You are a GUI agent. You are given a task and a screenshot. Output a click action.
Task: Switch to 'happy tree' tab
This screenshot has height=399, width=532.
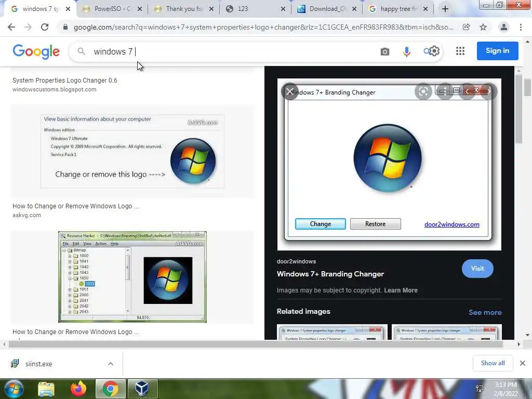tap(398, 9)
